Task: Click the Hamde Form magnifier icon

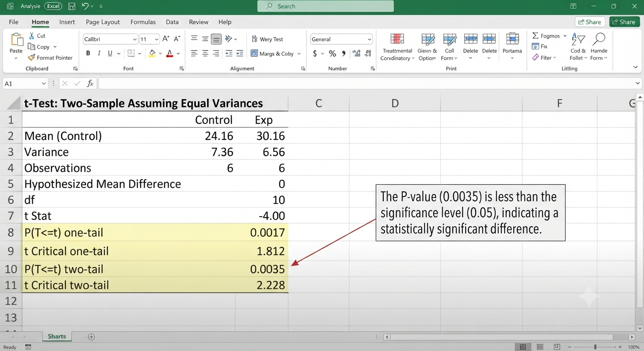Action: click(599, 39)
